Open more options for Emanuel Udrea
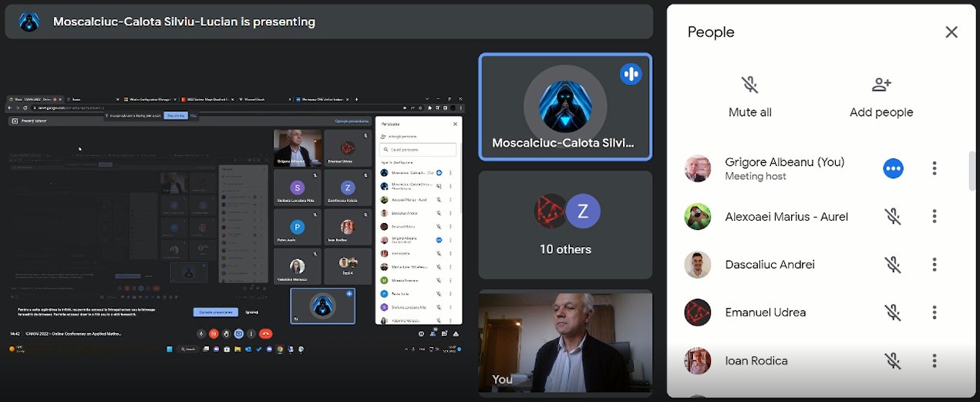 tap(935, 312)
